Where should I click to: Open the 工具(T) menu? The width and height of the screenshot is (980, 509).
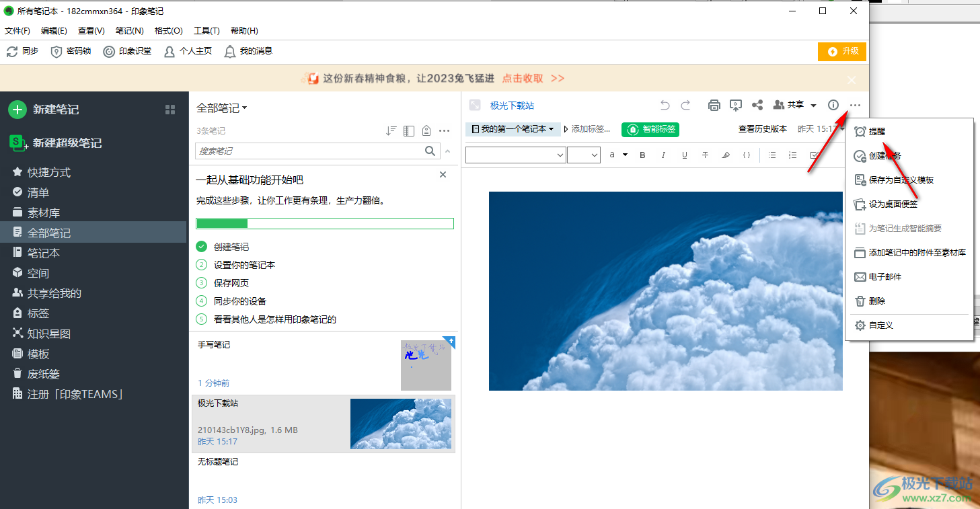[x=206, y=31]
